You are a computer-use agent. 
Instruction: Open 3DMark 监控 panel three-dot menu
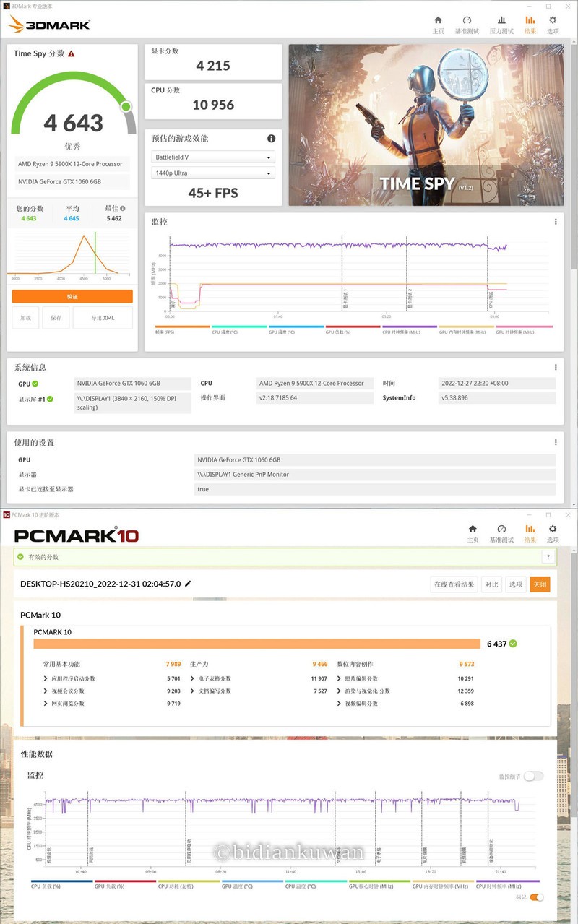pyautogui.click(x=556, y=222)
